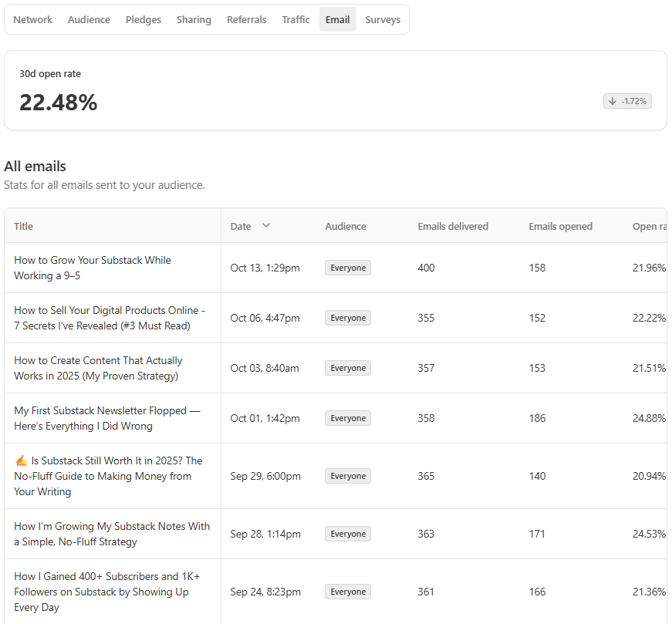The image size is (672, 624).
Task: Click the date 'Oct 13, 1:29pm'
Action: tap(265, 268)
